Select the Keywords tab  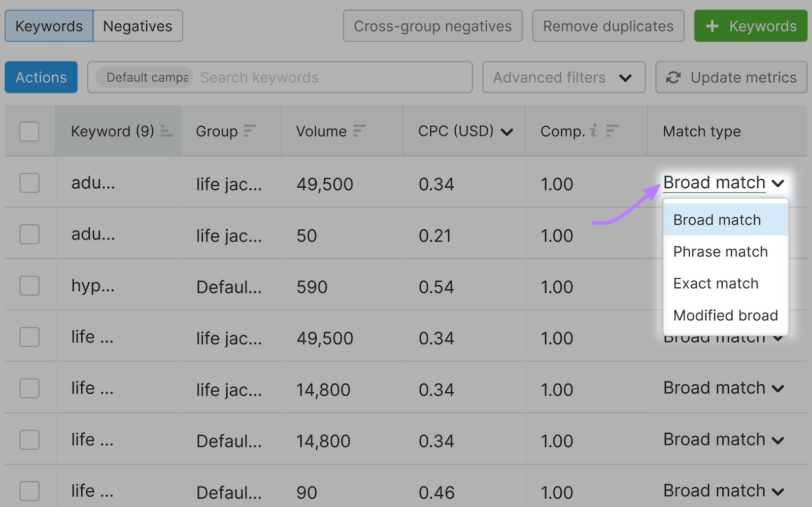click(48, 25)
